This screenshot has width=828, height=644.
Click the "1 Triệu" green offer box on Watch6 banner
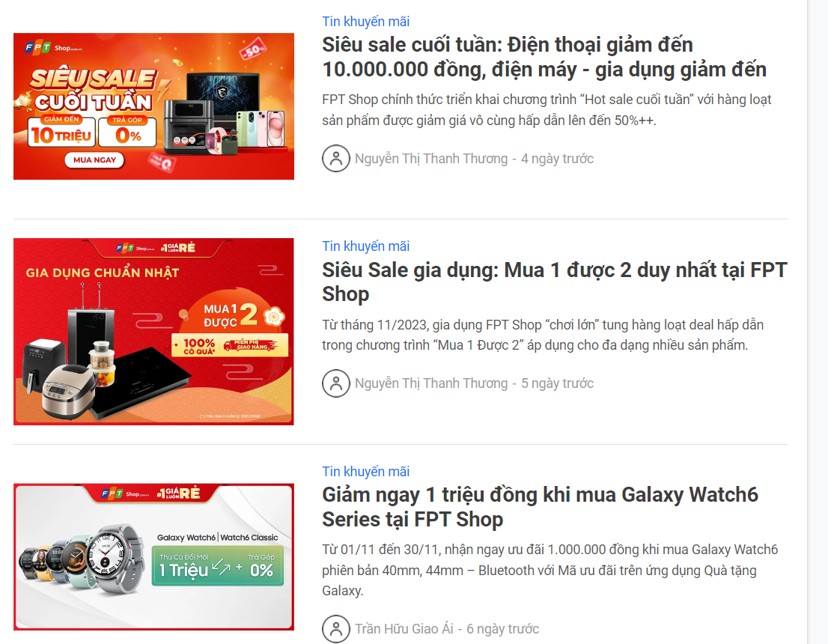tap(218, 566)
